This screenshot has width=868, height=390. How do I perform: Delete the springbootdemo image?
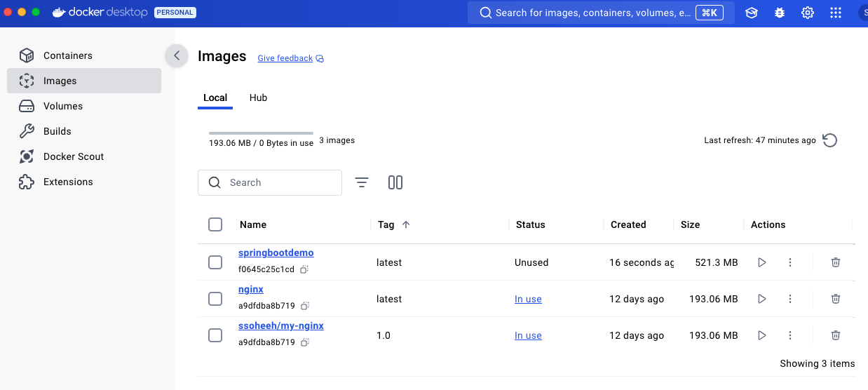pos(836,262)
